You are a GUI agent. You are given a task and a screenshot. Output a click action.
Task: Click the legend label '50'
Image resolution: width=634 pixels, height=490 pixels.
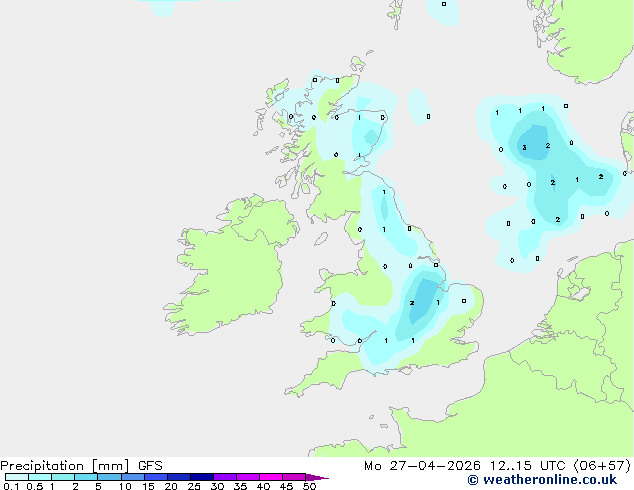[x=309, y=486]
